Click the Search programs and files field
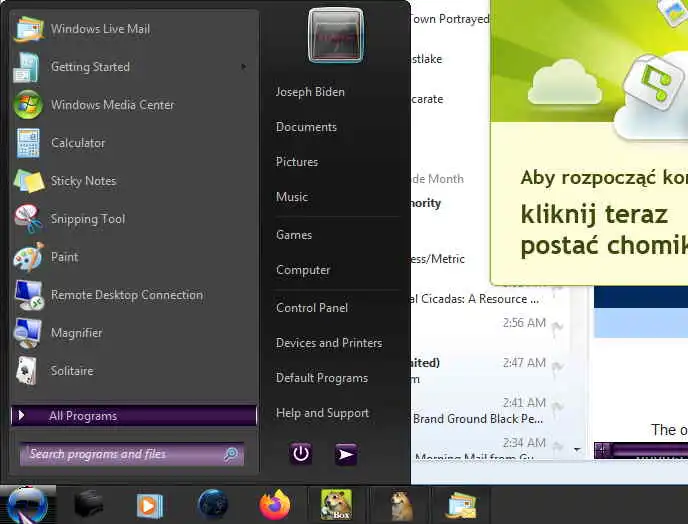The width and height of the screenshot is (688, 524). [x=132, y=454]
